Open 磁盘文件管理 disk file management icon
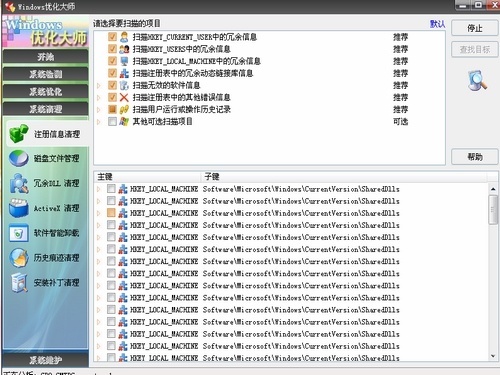The width and height of the screenshot is (500, 375). coord(18,158)
